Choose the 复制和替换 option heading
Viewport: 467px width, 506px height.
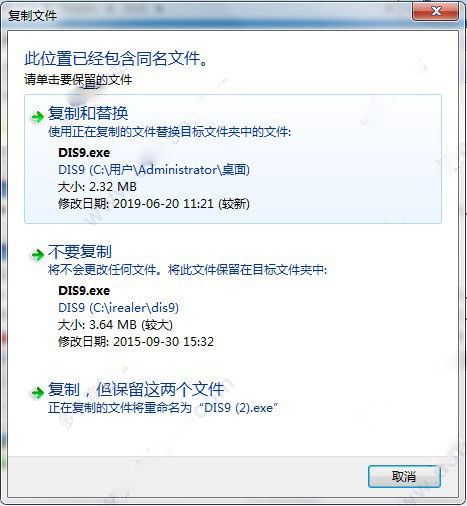pos(88,113)
